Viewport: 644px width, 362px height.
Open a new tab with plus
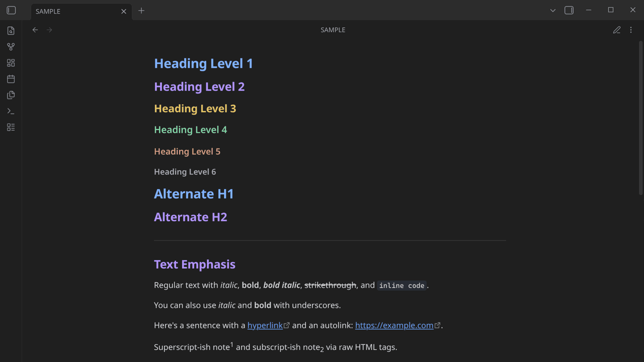tap(141, 11)
